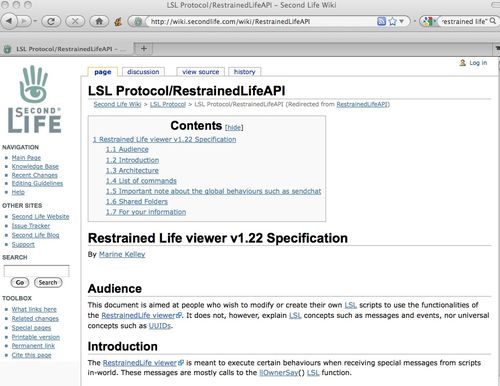
Task: Open 'Recent Changes' navigation link
Action: [35, 175]
